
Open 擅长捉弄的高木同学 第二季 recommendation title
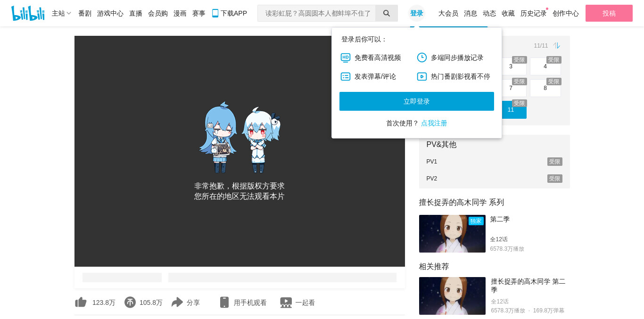(x=528, y=286)
